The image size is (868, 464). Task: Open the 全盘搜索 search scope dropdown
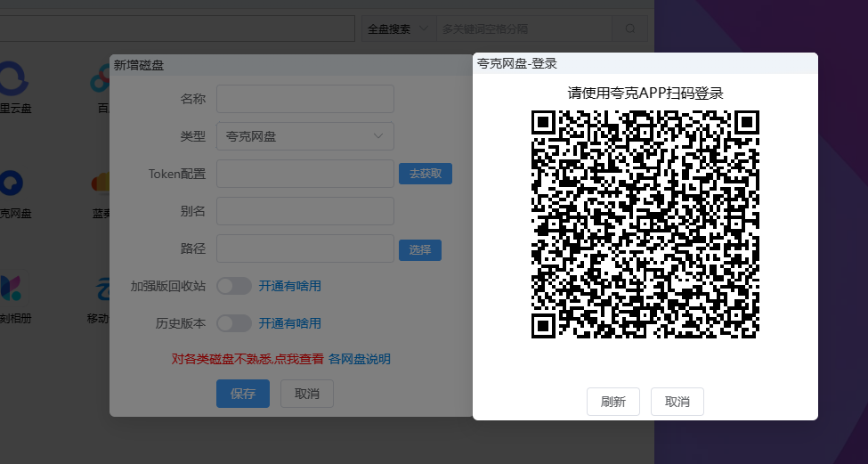point(399,28)
